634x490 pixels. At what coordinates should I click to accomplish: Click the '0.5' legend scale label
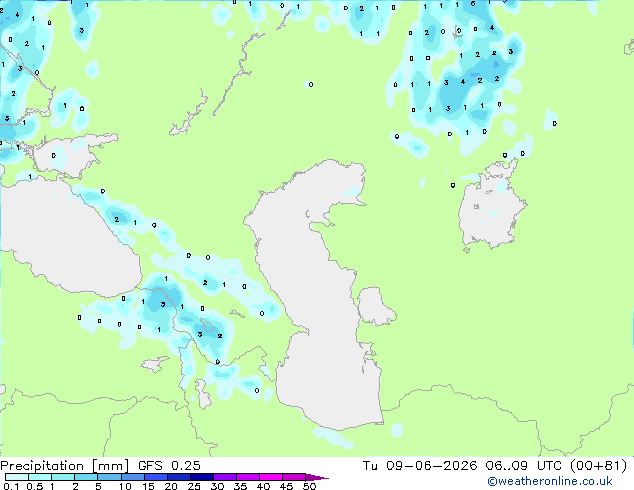[35, 486]
